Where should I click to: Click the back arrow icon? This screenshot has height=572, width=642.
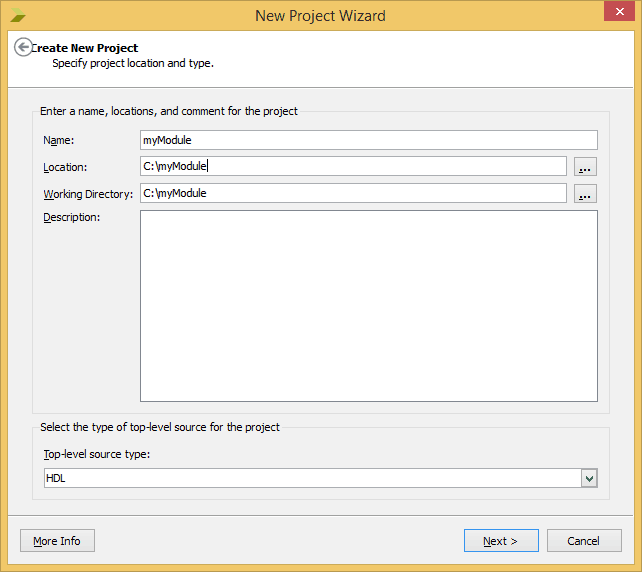click(23, 48)
